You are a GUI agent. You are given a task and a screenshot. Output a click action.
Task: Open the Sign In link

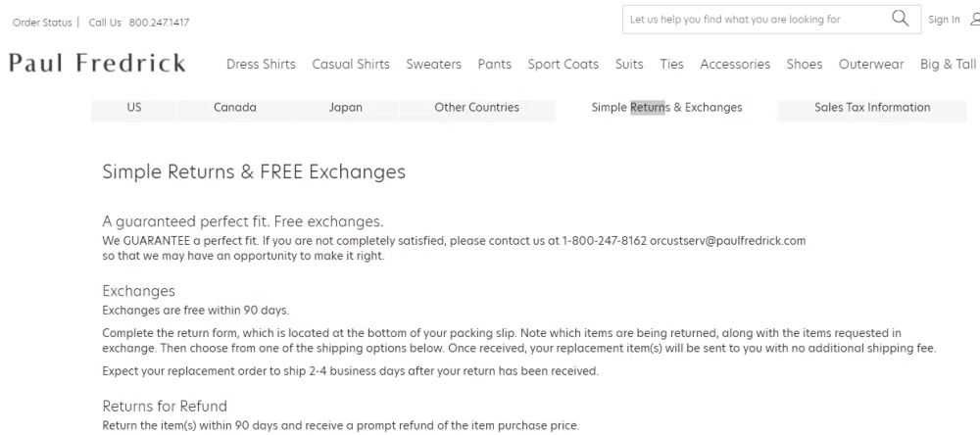click(944, 20)
